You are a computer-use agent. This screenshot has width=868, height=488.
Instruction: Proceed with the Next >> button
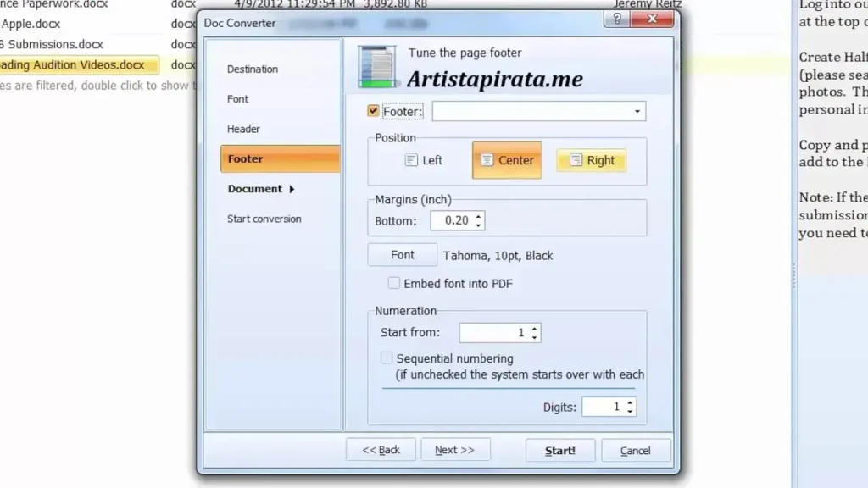point(455,450)
